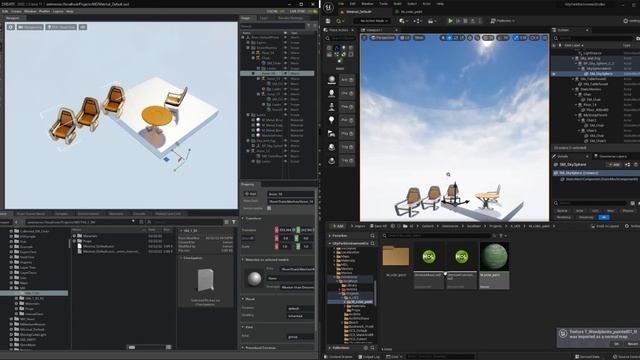
Task: Maximize the Unreal viewport with corner icon
Action: tap(544, 38)
